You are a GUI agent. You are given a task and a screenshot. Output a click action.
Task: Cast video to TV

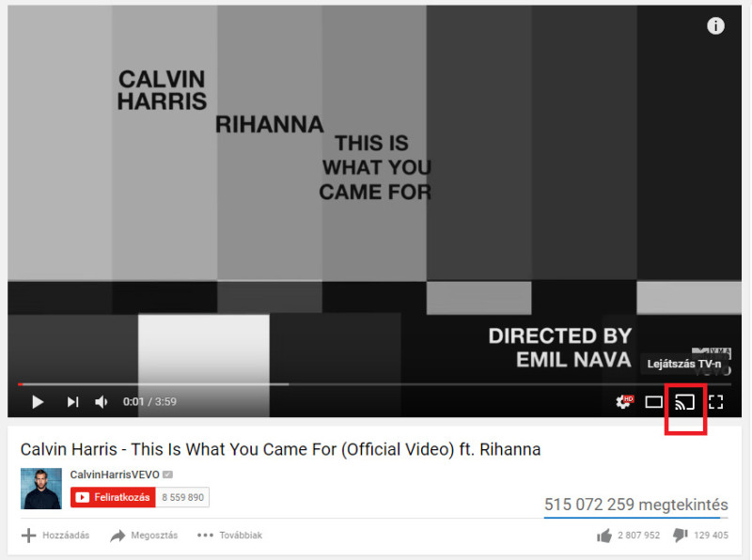click(685, 402)
